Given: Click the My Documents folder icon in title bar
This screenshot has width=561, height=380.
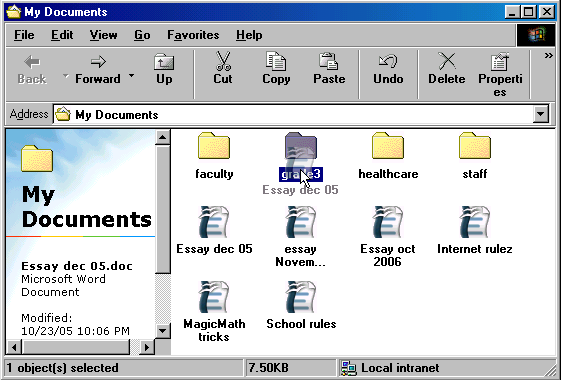Looking at the screenshot, I should (14, 12).
